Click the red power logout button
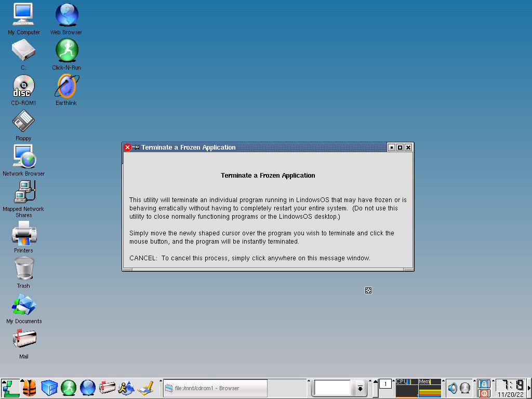The height and width of the screenshot is (399, 532). click(x=484, y=393)
